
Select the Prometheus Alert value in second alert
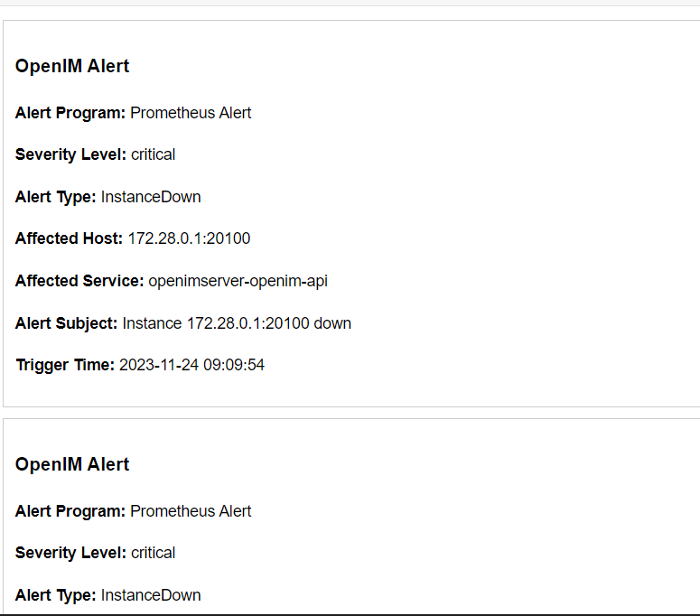pyautogui.click(x=191, y=511)
